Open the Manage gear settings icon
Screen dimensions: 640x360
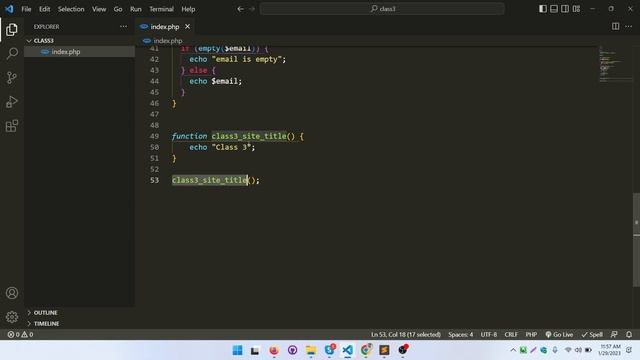point(12,317)
